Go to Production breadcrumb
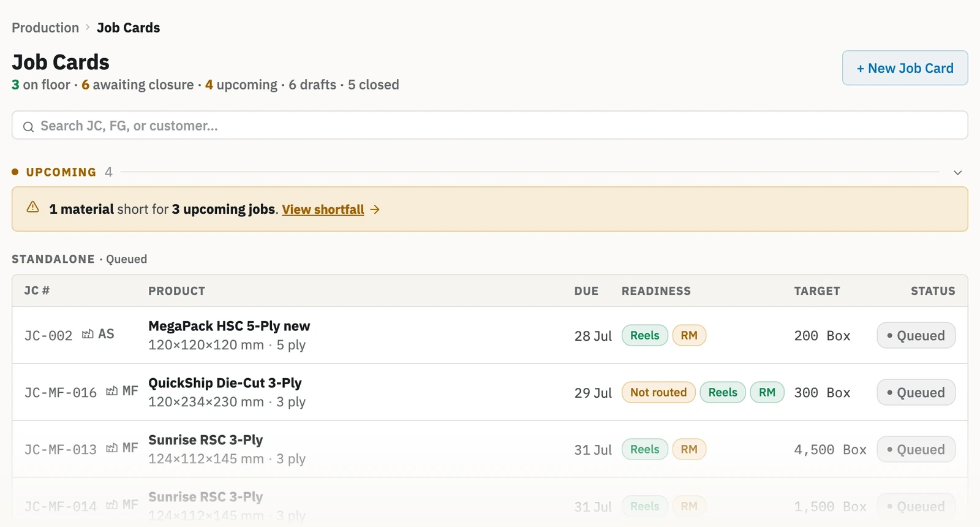Viewport: 980px width, 527px height. click(x=45, y=28)
